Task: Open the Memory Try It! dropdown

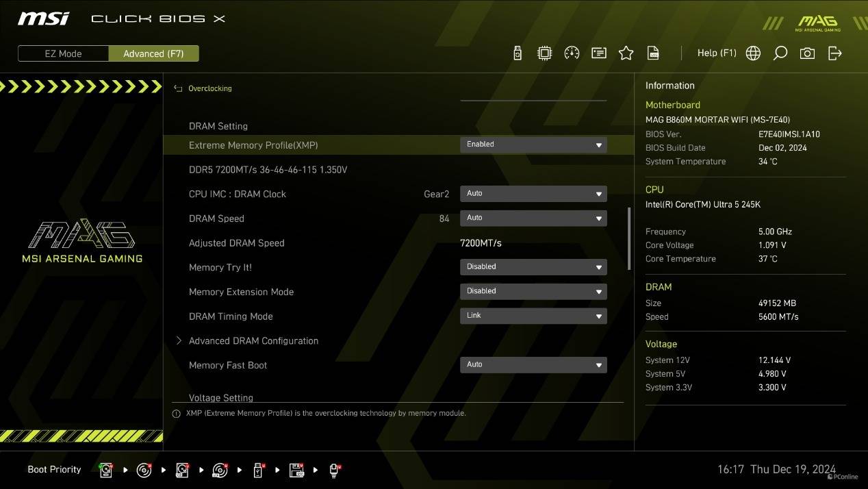Action: click(x=533, y=267)
